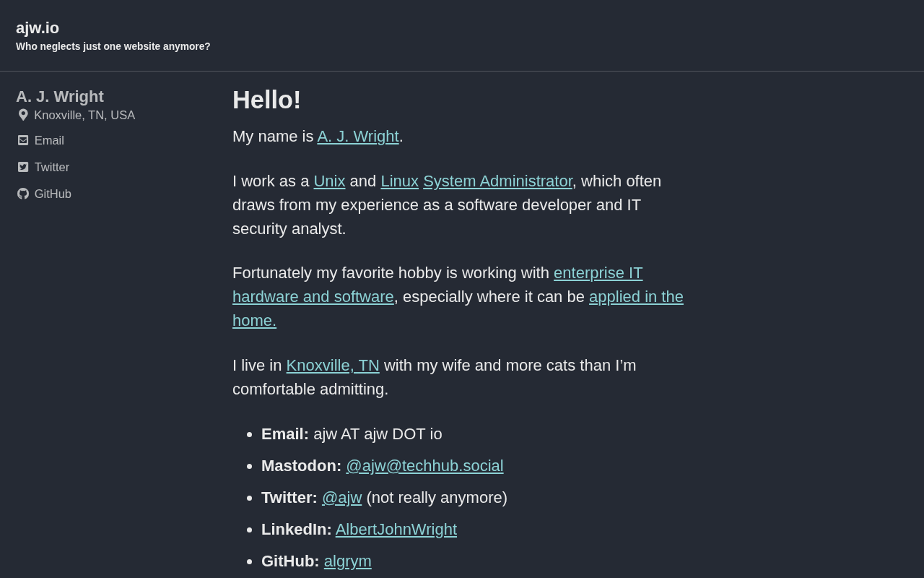This screenshot has height=578, width=924.
Task: Click the email envelope icon in sidebar
Action: point(23,140)
